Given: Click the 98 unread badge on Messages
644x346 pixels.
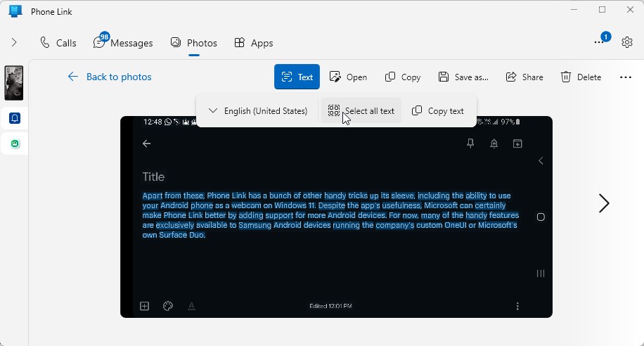Looking at the screenshot, I should pyautogui.click(x=104, y=37).
